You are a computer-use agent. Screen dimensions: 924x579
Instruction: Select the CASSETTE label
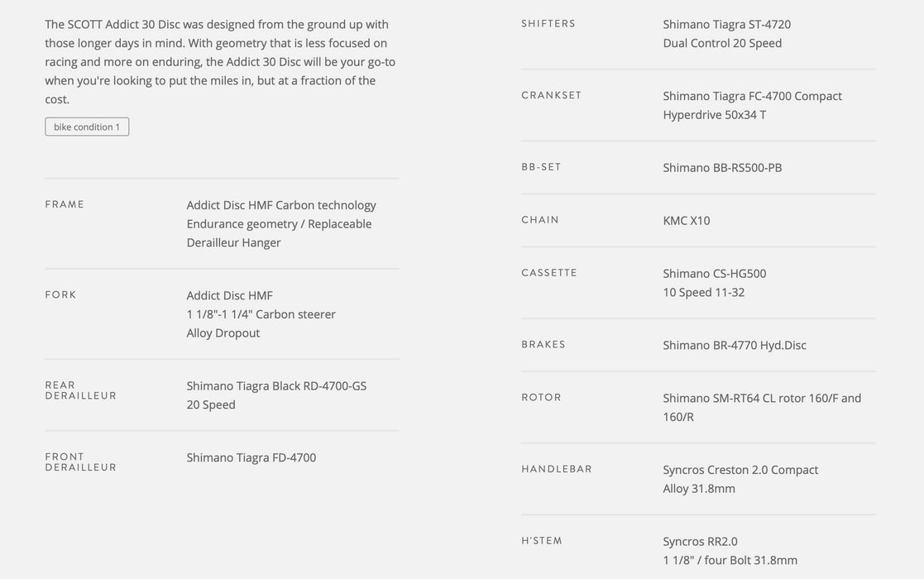pos(549,273)
